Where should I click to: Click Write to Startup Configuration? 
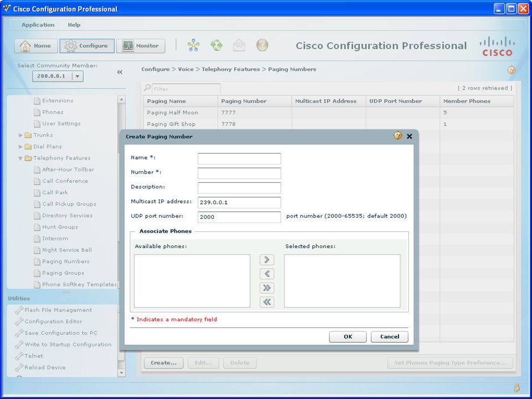pos(68,345)
